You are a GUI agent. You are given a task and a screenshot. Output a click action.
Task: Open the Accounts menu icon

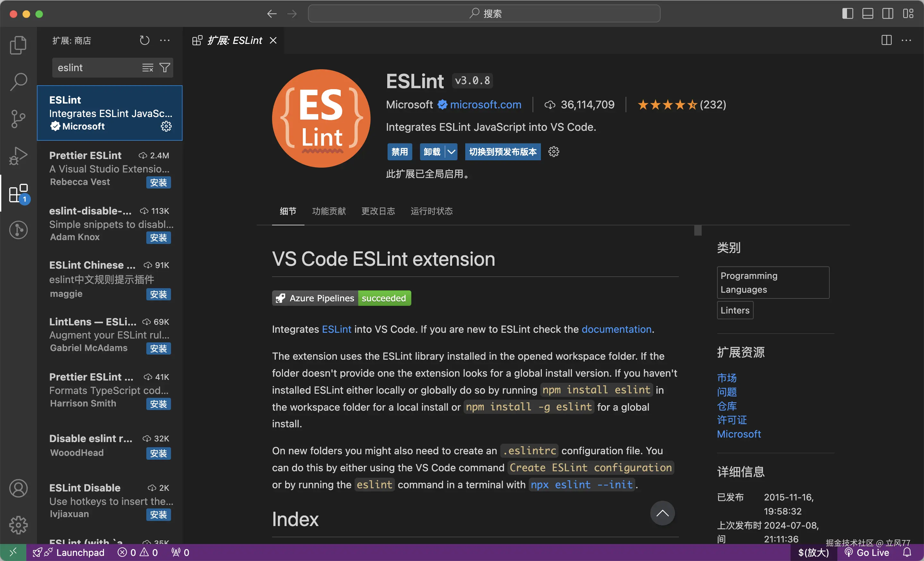pos(18,488)
